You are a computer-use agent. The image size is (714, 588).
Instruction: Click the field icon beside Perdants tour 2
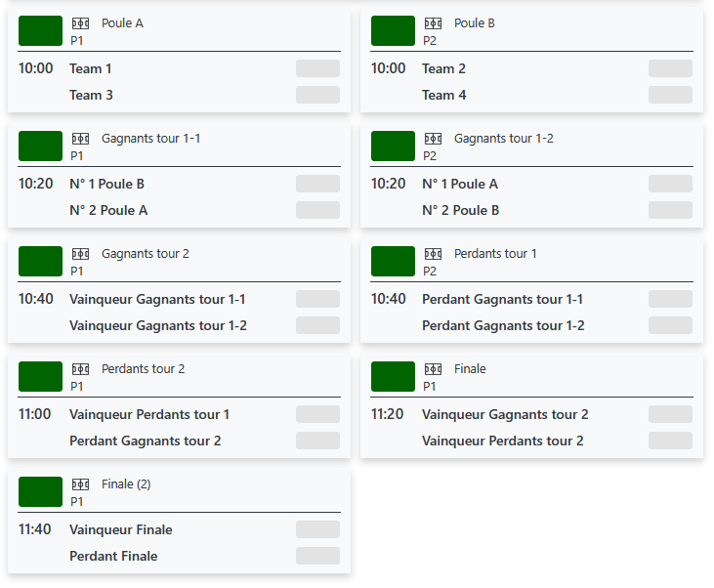(80, 369)
